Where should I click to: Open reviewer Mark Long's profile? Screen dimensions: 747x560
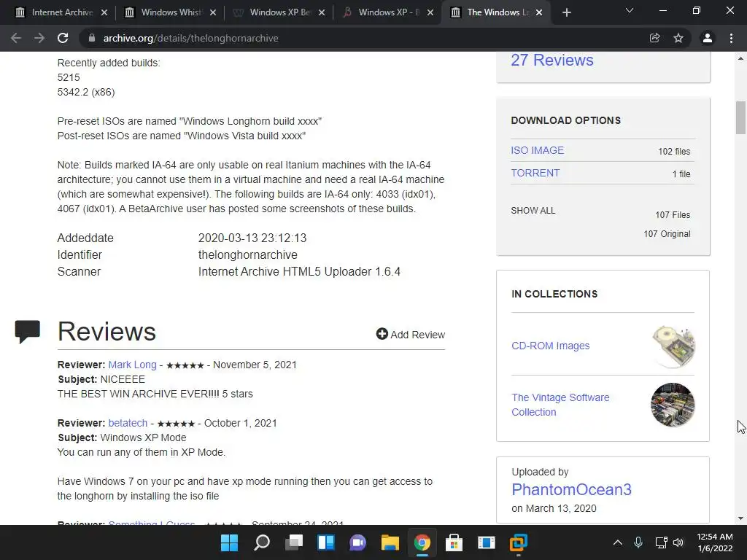132,365
